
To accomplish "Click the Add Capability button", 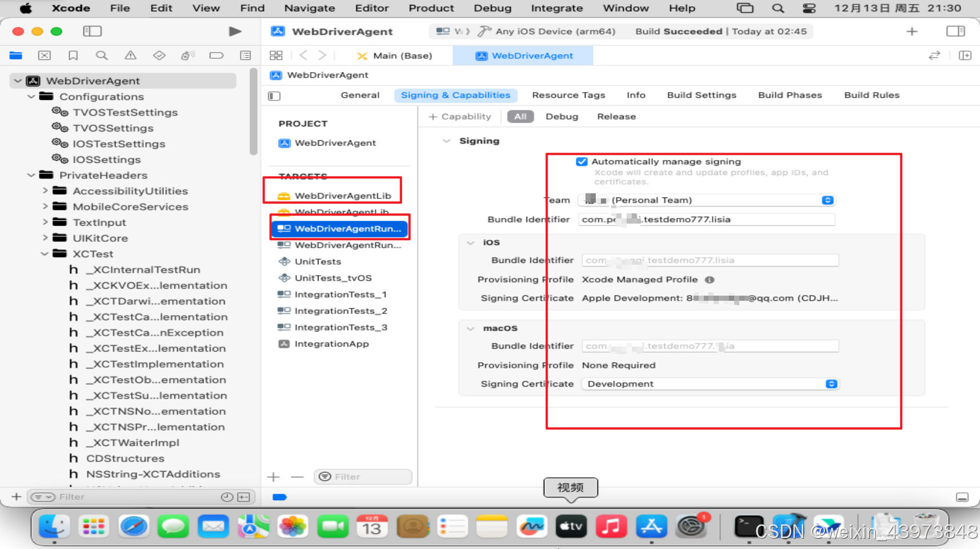I will [x=460, y=117].
